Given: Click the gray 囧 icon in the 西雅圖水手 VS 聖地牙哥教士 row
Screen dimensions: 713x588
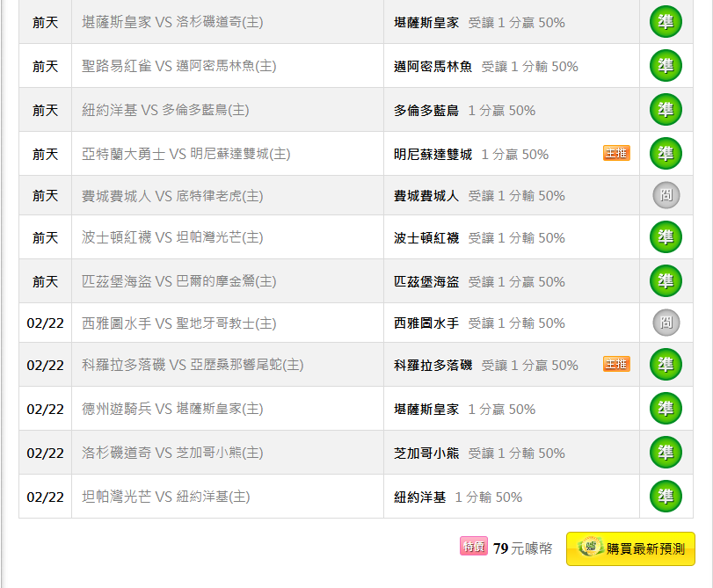Looking at the screenshot, I should pyautogui.click(x=666, y=323).
